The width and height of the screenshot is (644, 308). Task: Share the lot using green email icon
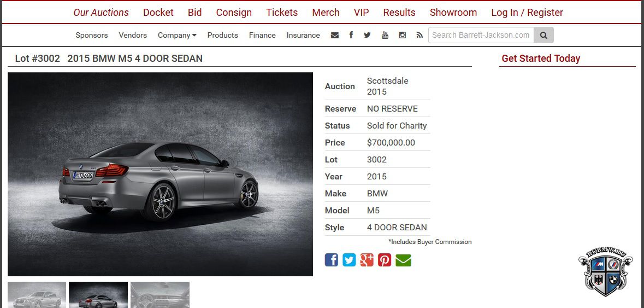click(x=403, y=260)
